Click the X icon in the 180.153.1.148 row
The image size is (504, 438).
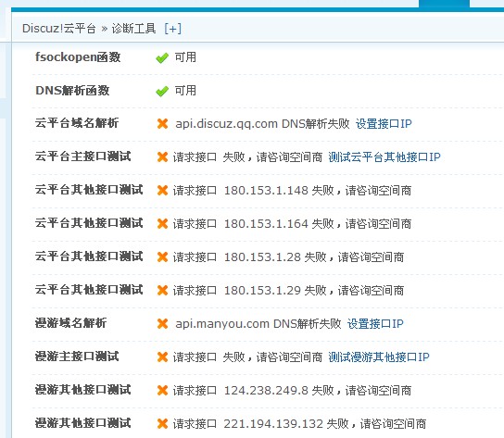[163, 190]
